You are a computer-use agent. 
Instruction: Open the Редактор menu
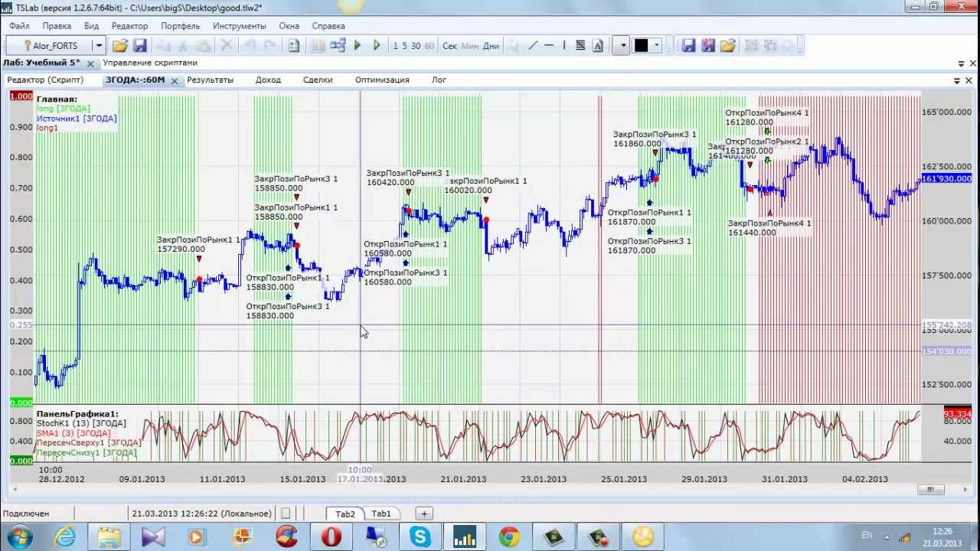129,25
